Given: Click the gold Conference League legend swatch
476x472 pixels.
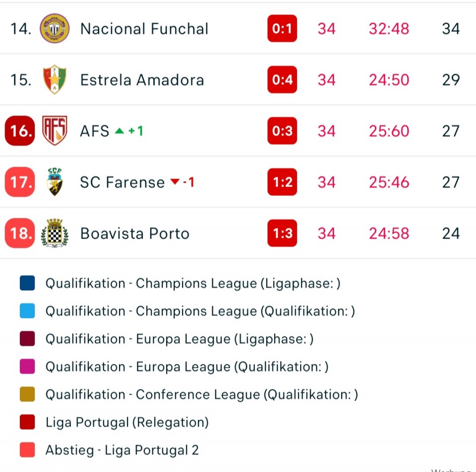Looking at the screenshot, I should pyautogui.click(x=27, y=394).
